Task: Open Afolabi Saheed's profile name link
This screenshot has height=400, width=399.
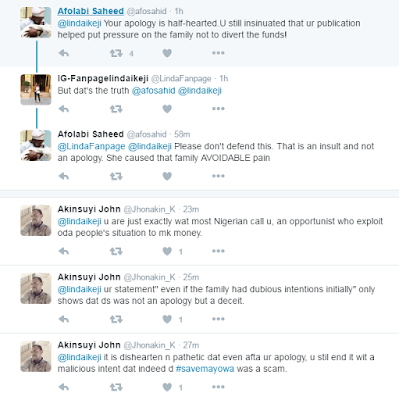Action: click(x=90, y=11)
